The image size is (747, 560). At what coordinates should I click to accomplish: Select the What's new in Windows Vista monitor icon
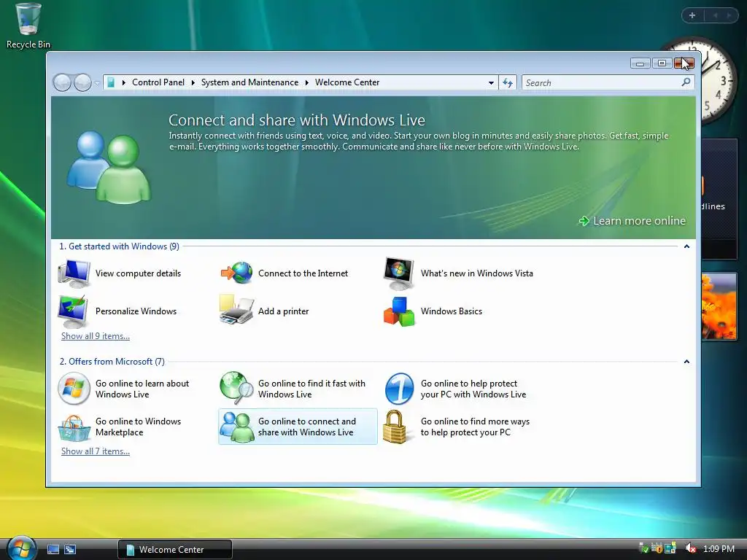pyautogui.click(x=399, y=273)
